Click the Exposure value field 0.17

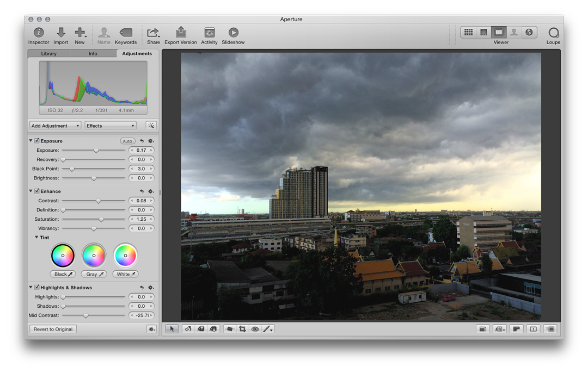[142, 150]
